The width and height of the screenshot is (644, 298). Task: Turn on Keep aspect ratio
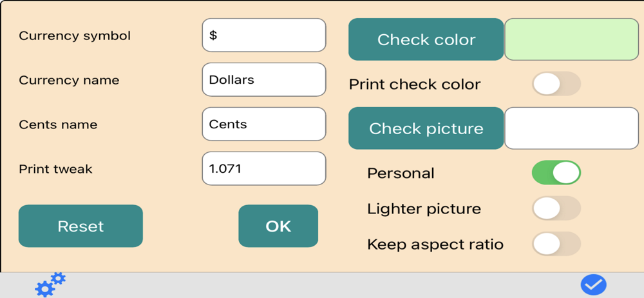pos(556,244)
